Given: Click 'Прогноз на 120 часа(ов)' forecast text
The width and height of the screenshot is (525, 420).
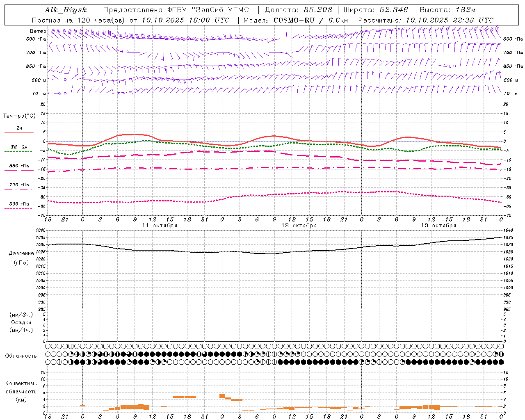Looking at the screenshot, I should point(79,20).
